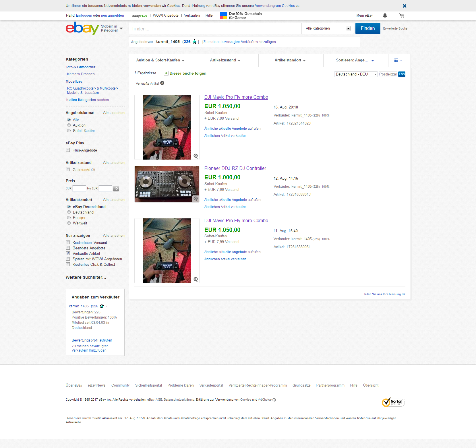Viewport: 476px width, 448px height.
Task: Open the Kamera-Drohnen subcategory
Action: (81, 74)
